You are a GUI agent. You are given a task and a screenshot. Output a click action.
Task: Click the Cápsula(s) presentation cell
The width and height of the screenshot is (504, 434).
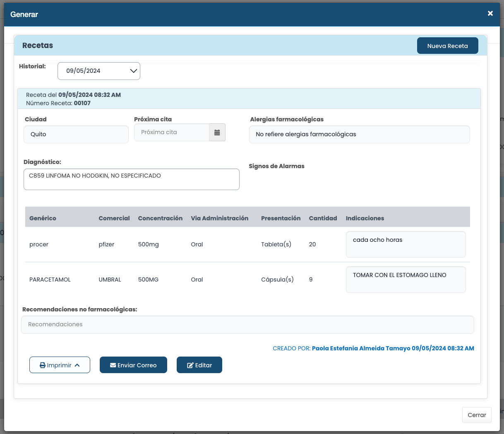click(277, 280)
